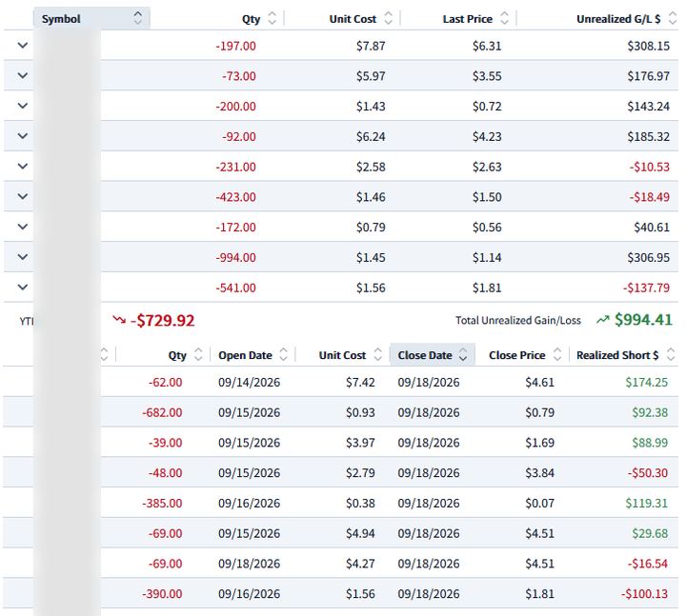Click the $40.61 unrealized gain cell
The image size is (686, 616).
(652, 228)
